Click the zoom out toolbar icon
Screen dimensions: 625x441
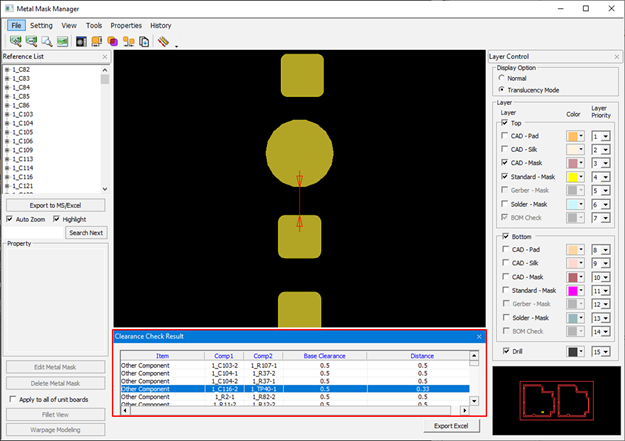point(31,41)
